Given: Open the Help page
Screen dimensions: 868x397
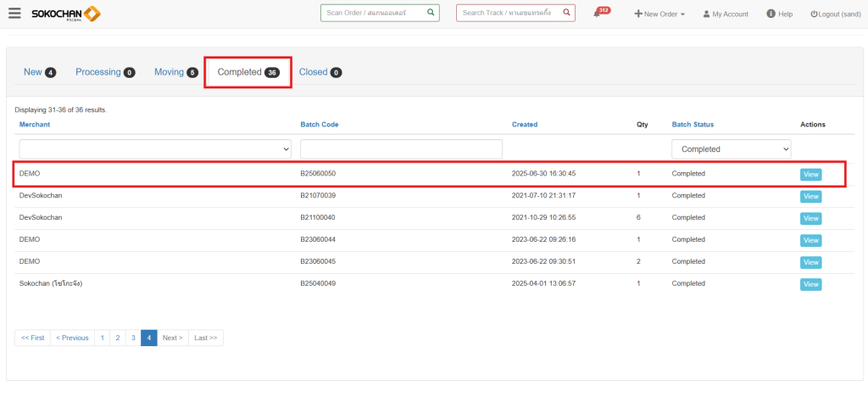Looking at the screenshot, I should point(779,14).
